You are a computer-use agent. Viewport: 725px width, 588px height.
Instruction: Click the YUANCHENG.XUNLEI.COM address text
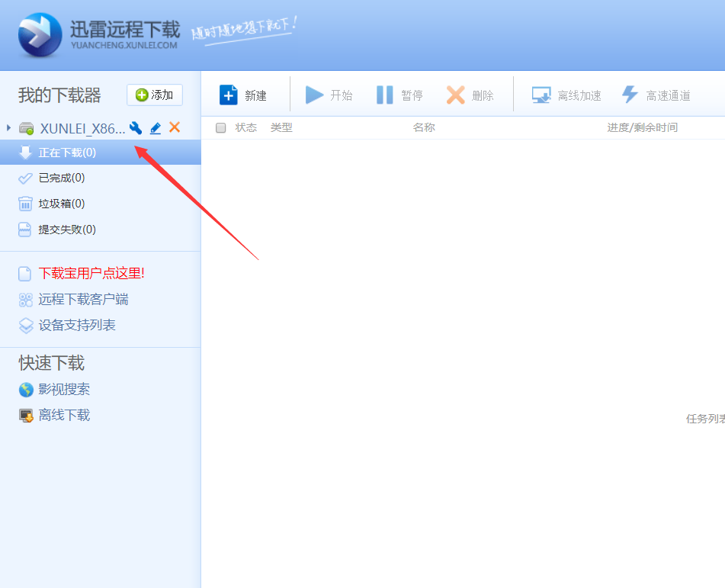[x=124, y=45]
